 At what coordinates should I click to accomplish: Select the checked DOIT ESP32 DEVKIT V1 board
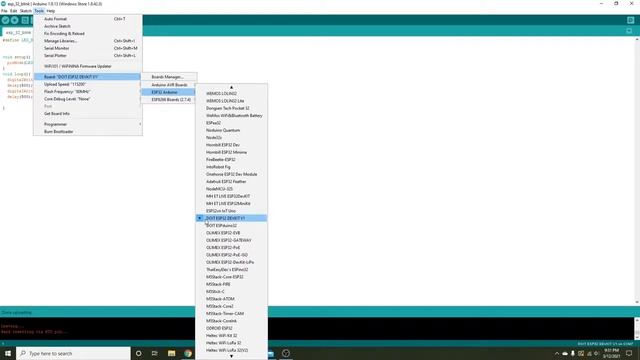(231, 218)
